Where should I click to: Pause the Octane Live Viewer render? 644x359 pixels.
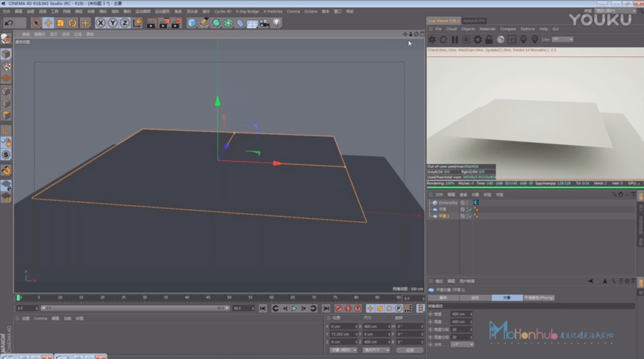coord(455,40)
